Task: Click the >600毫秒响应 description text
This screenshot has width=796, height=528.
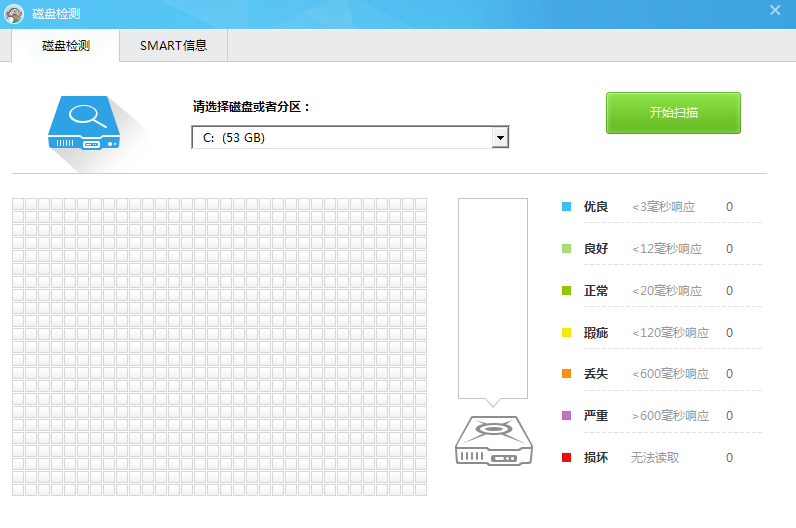Action: coord(670,415)
